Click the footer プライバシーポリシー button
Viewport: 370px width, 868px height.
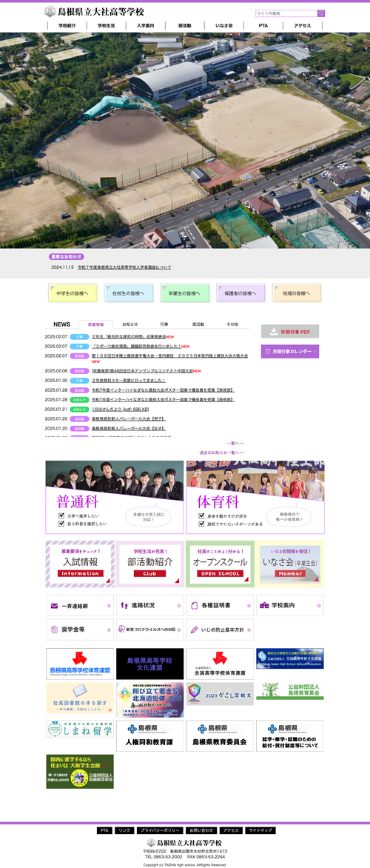158,830
